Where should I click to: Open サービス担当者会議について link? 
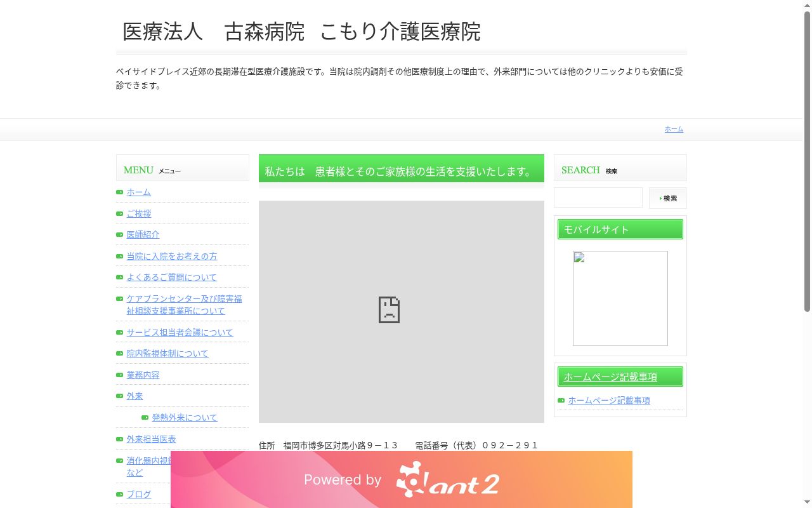click(180, 333)
